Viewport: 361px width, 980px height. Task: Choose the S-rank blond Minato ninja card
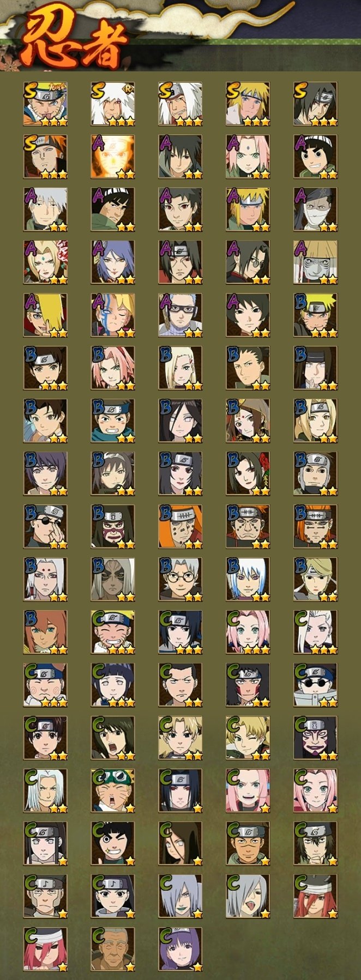(248, 104)
